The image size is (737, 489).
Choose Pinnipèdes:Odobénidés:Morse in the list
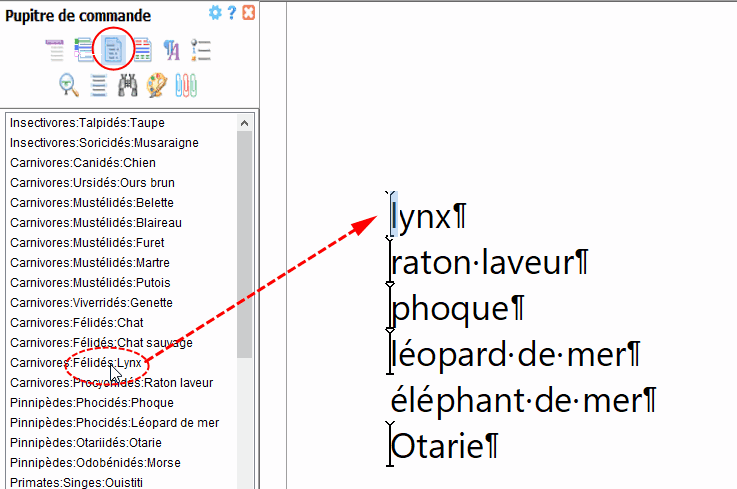pyautogui.click(x=95, y=463)
